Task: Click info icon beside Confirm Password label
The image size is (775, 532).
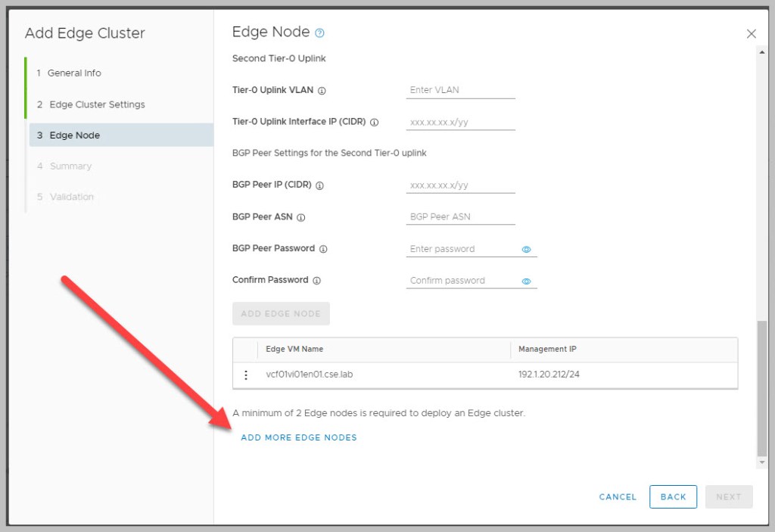Action: [316, 281]
